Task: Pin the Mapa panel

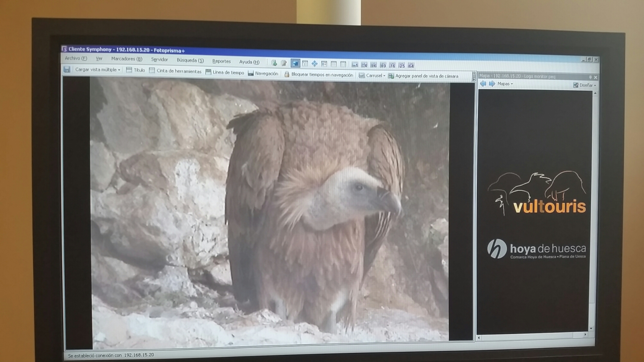Action: (x=590, y=77)
